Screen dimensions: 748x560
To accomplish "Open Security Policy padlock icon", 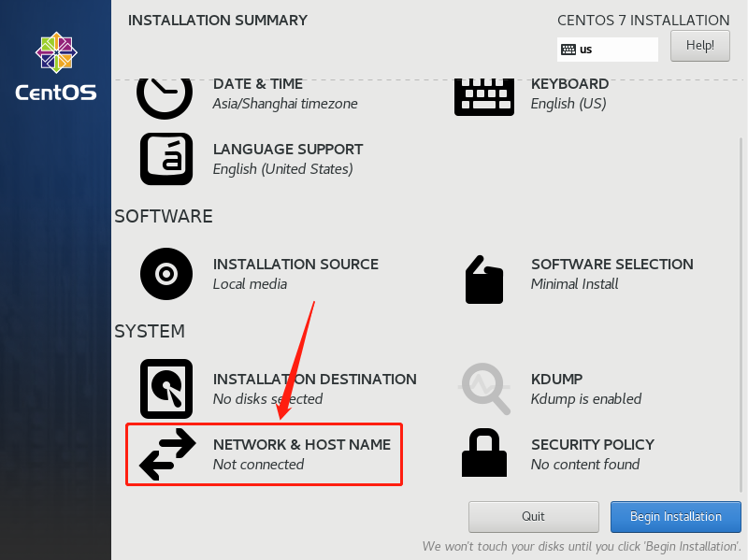I will pyautogui.click(x=484, y=452).
